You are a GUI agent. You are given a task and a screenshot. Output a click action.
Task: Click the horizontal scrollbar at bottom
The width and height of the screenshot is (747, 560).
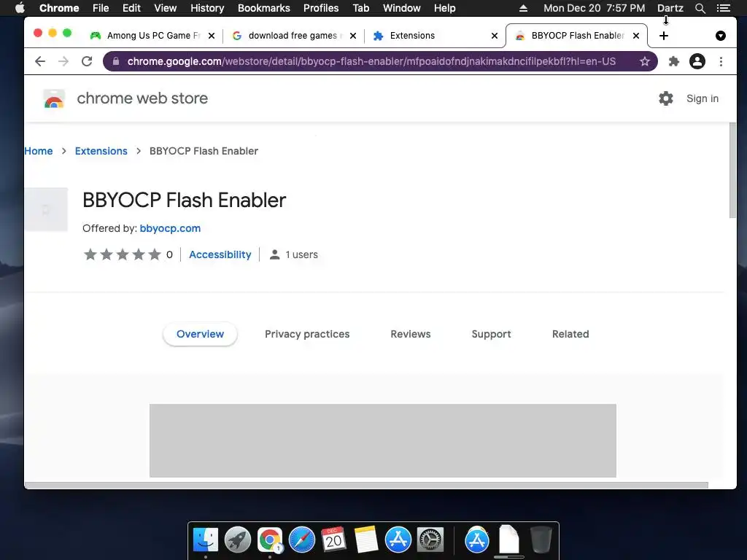point(366,485)
